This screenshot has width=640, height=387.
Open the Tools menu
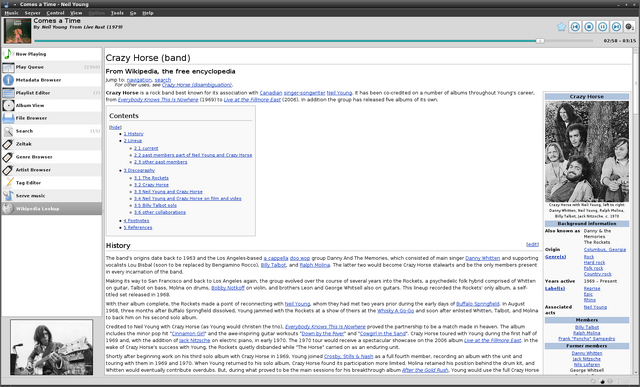click(117, 13)
